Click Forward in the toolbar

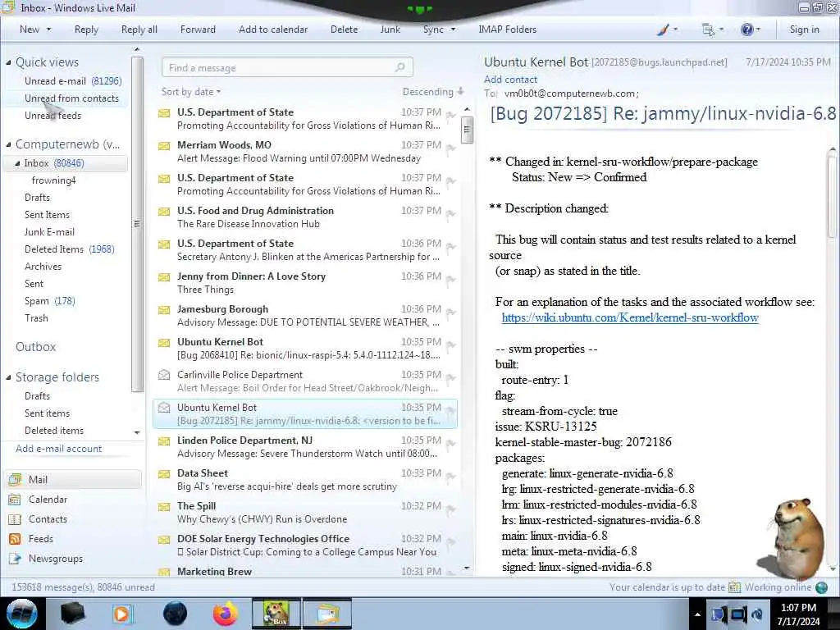pos(198,30)
